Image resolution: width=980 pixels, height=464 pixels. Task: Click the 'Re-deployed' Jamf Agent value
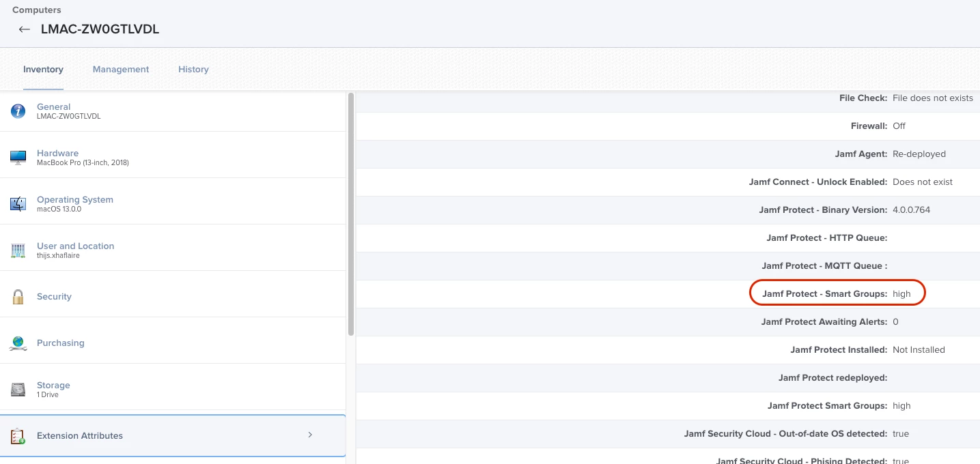[x=919, y=154]
